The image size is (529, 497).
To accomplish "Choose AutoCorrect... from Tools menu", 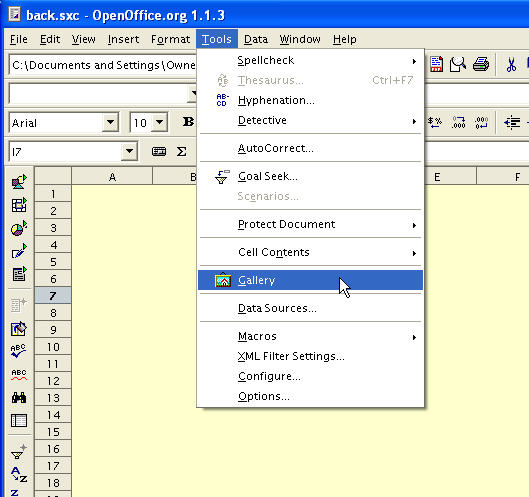I will (310, 148).
